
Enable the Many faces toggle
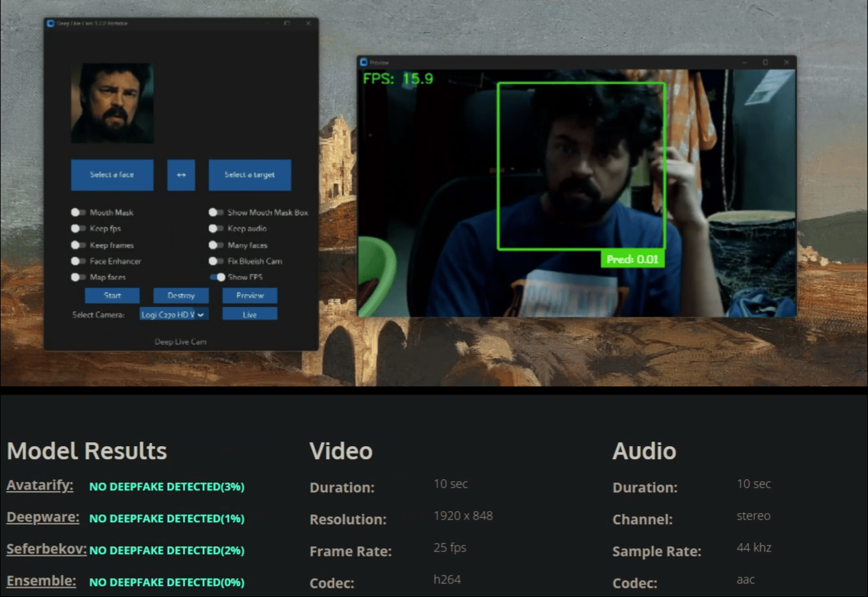215,245
